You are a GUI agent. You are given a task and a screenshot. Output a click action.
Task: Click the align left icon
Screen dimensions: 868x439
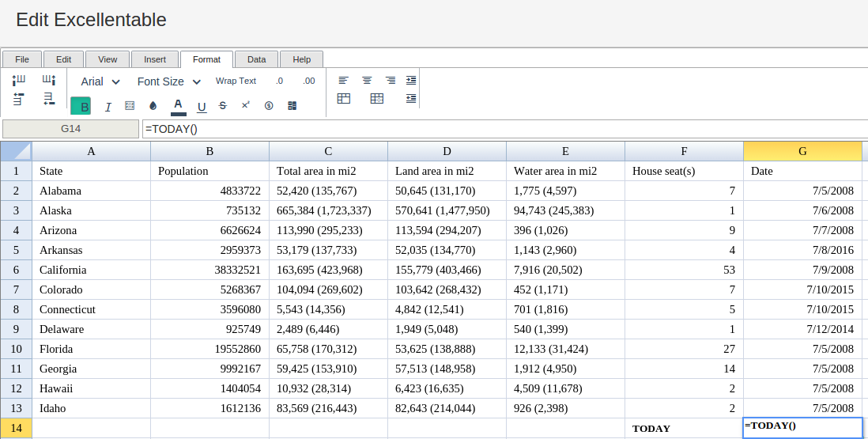pyautogui.click(x=343, y=81)
